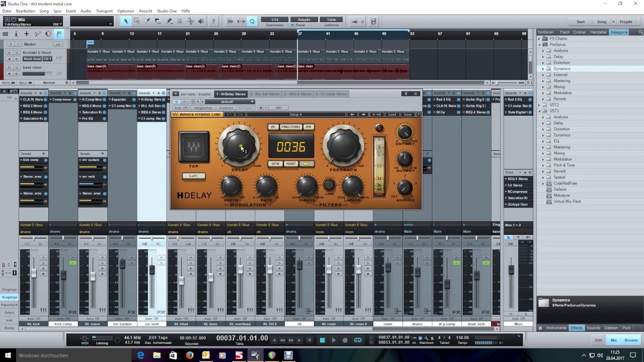This screenshot has width=644, height=362.
Task: Open the Adaptiv snap mode dropdown
Action: pyautogui.click(x=304, y=20)
